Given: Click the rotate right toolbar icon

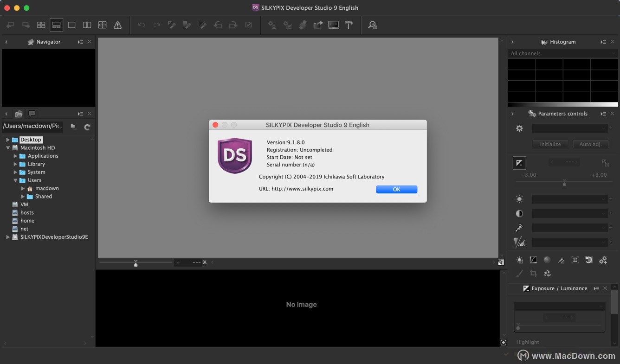Looking at the screenshot, I should (233, 25).
